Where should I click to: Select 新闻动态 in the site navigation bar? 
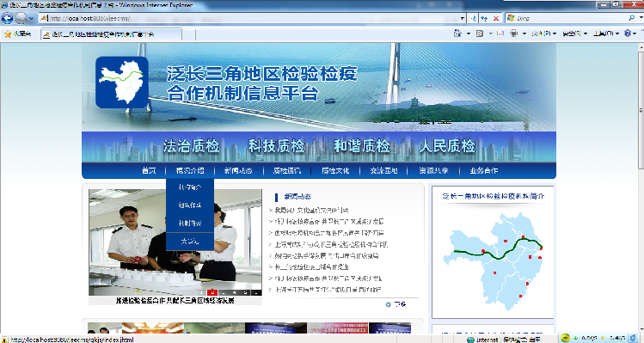(238, 170)
